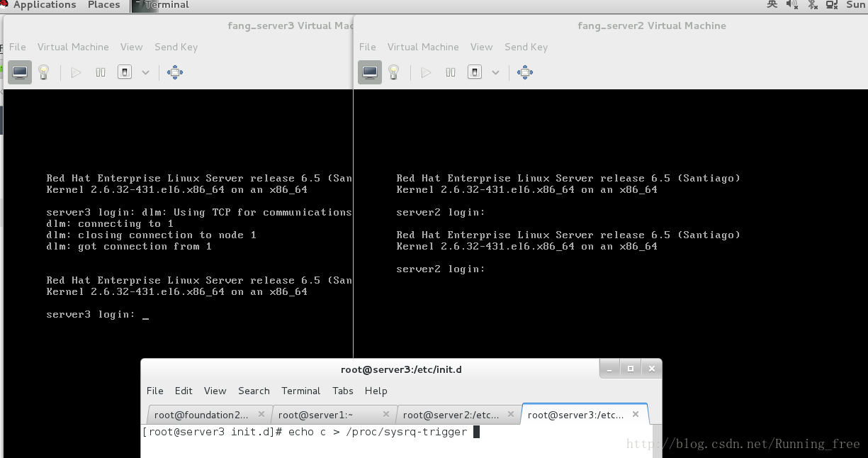The height and width of the screenshot is (458, 868).
Task: Open Virtual Machine menu in fang_server2 window
Action: pos(423,47)
